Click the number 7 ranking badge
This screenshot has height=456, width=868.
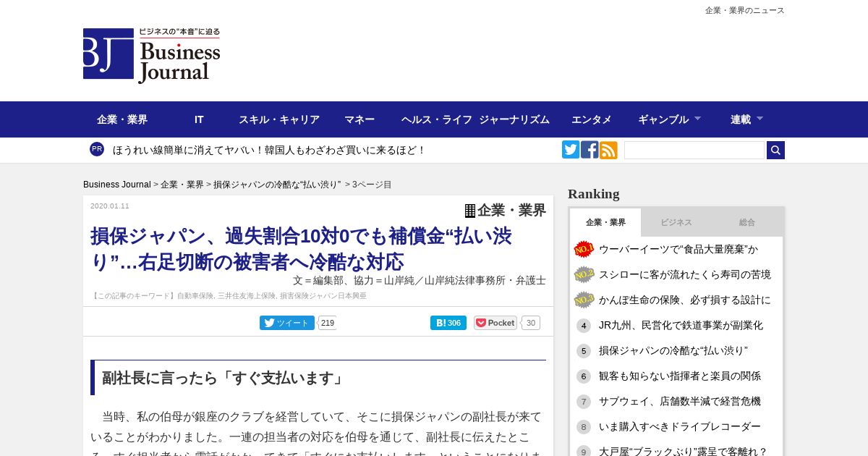[584, 402]
